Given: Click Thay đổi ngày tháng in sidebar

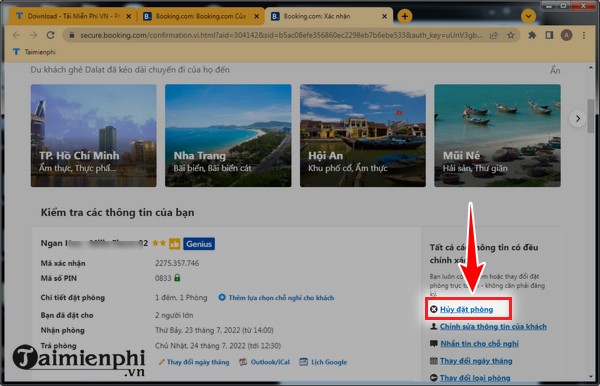Looking at the screenshot, I should 476,361.
